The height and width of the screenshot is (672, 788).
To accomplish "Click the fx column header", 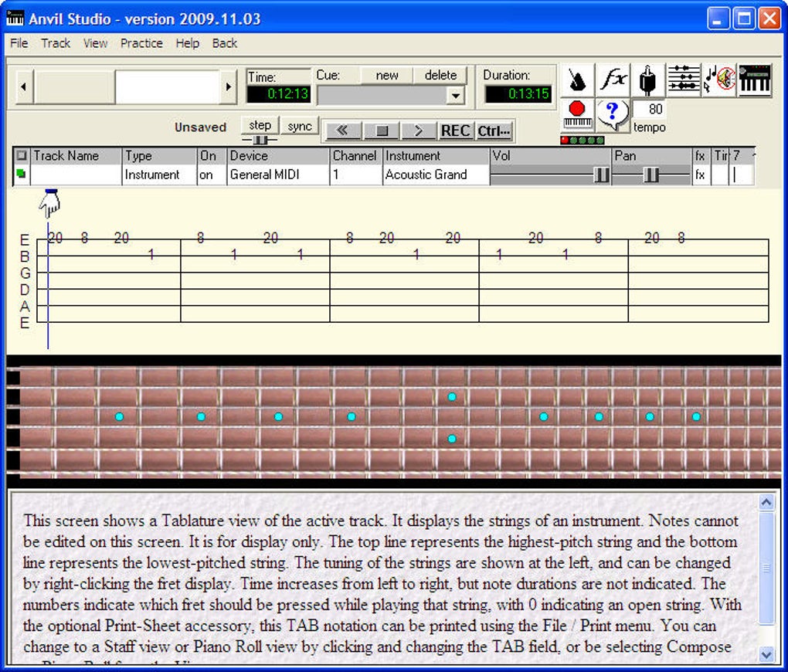I will click(701, 156).
